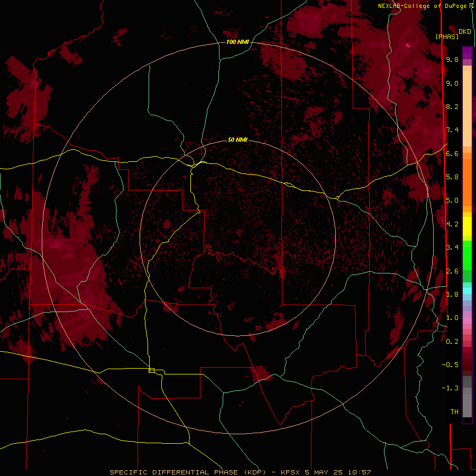Image resolution: width=476 pixels, height=476 pixels.
Task: Click the TH label on the color scale
Action: pos(454,412)
